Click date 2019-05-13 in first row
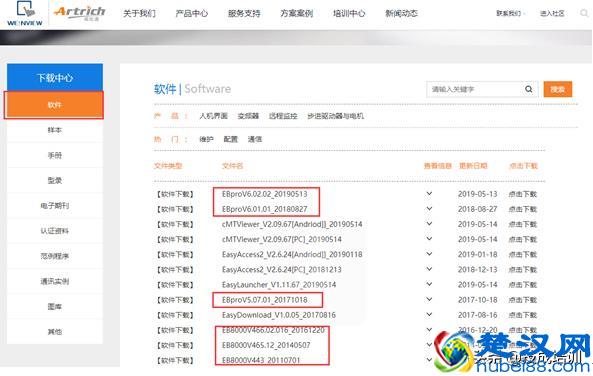The height and width of the screenshot is (376, 593). 477,194
